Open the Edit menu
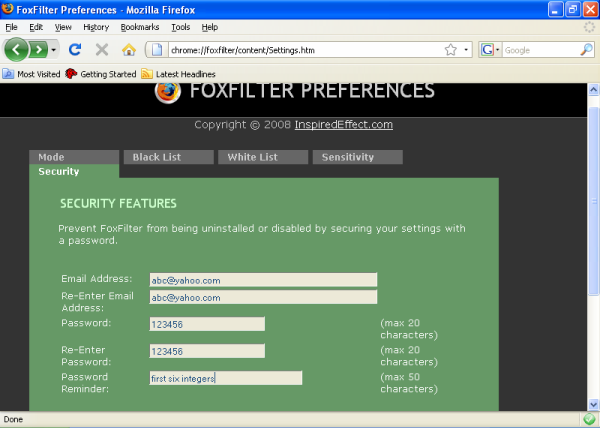The width and height of the screenshot is (600, 428). (x=36, y=27)
